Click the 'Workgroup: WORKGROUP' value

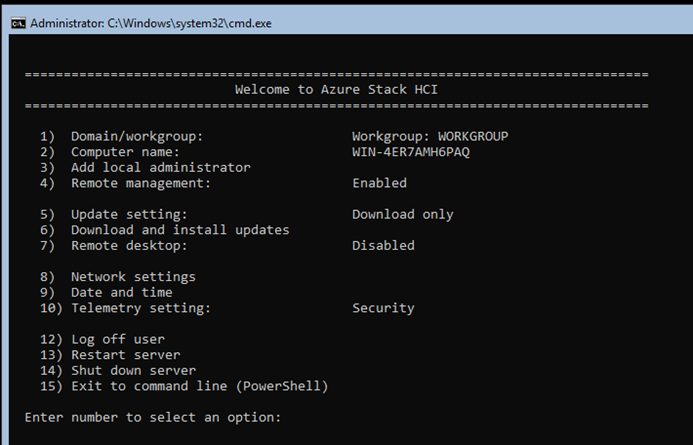[437, 136]
